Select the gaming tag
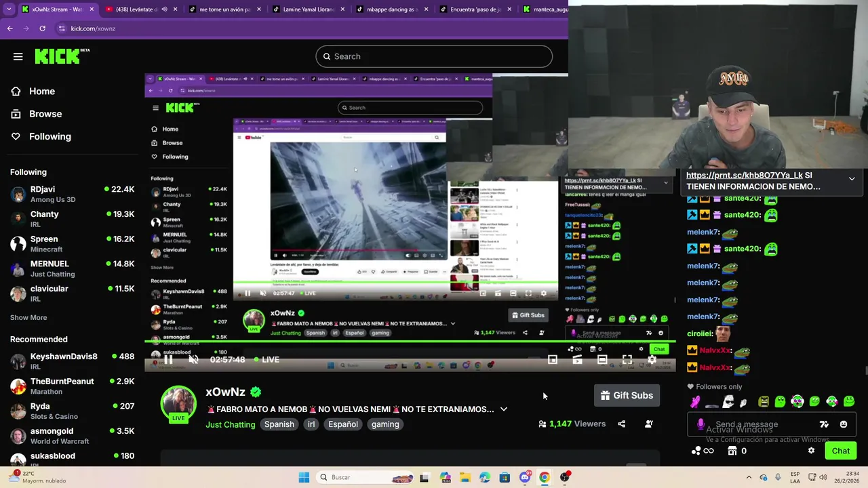Viewport: 868px width, 488px height. click(x=385, y=424)
